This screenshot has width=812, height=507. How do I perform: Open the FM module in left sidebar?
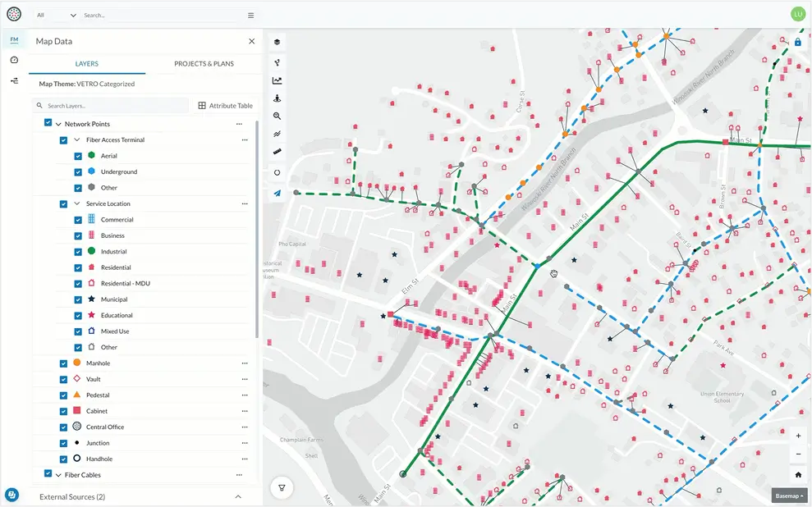(14, 40)
